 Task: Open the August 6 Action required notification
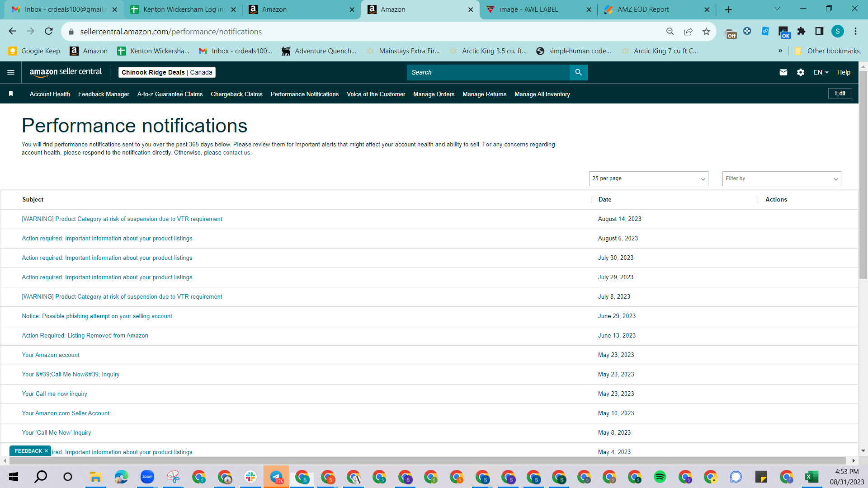point(107,239)
